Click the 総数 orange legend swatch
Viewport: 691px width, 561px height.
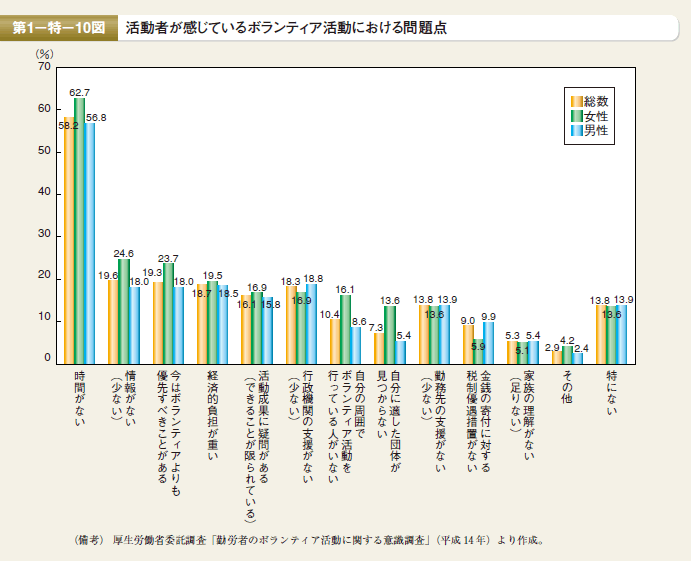pos(576,102)
